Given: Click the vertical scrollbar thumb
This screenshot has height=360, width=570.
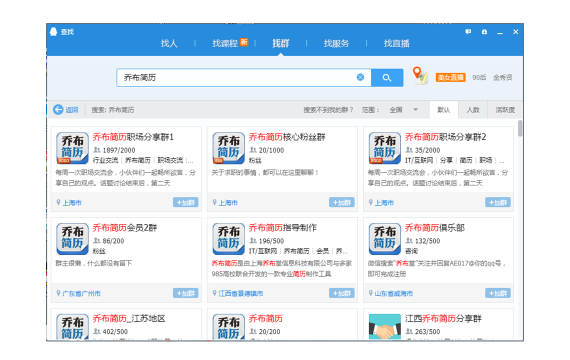Looking at the screenshot, I should coord(520,128).
